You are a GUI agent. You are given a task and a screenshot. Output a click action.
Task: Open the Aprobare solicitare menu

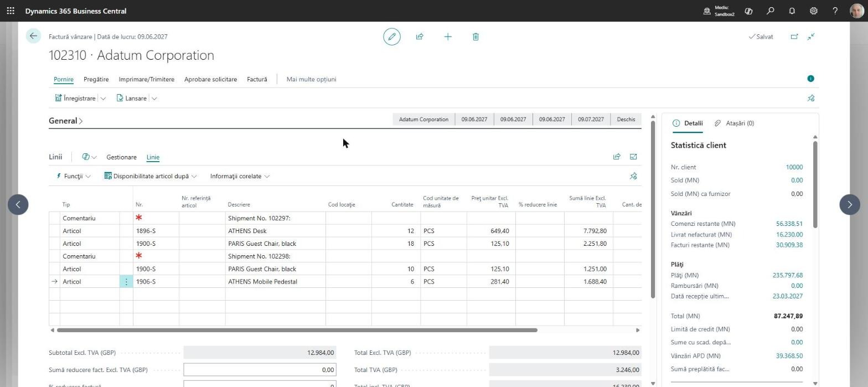coord(210,79)
